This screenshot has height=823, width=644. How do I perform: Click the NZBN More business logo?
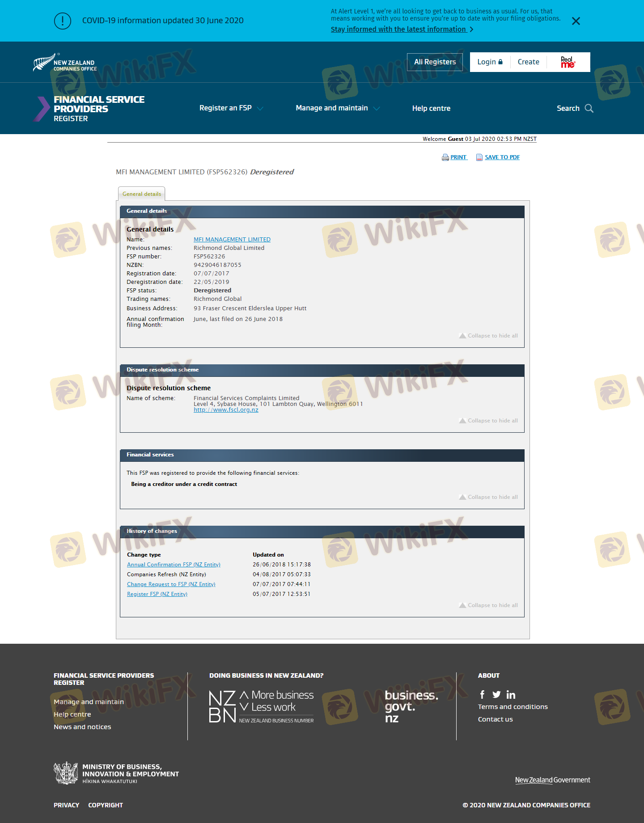point(261,706)
